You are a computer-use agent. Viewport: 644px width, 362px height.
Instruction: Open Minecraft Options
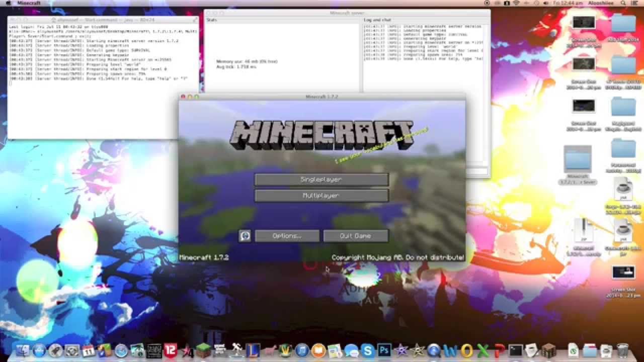pos(287,236)
